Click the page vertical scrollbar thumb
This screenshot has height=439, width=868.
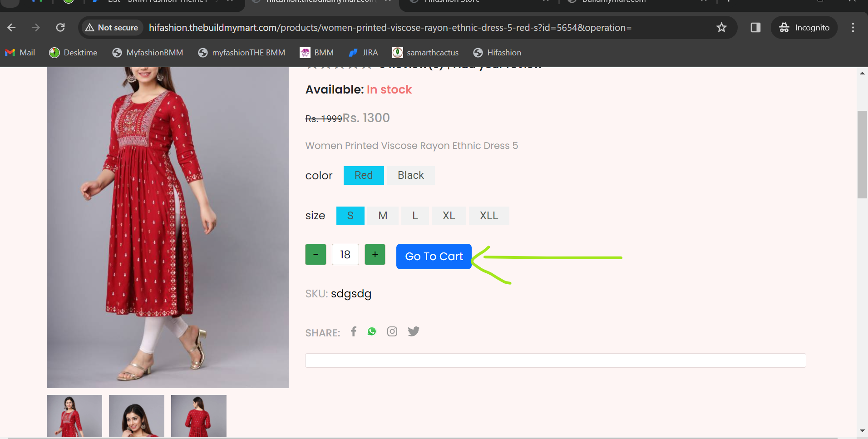(x=862, y=154)
